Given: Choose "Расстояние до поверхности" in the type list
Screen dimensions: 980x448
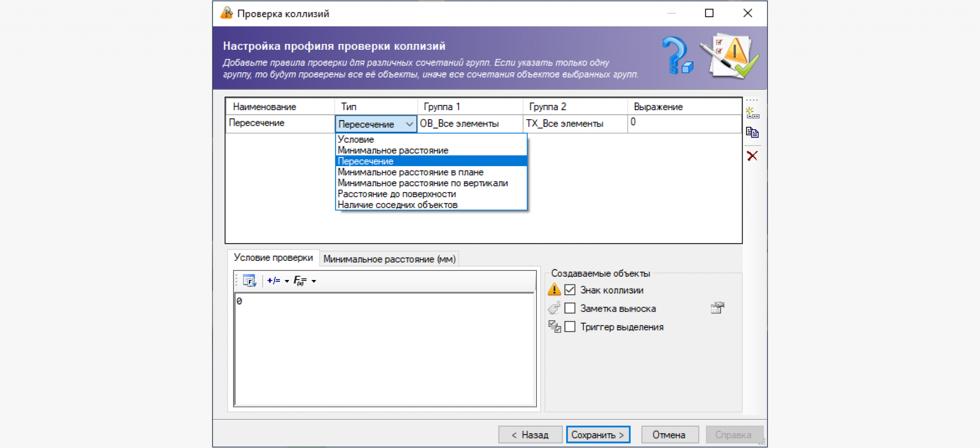Looking at the screenshot, I should (x=397, y=194).
